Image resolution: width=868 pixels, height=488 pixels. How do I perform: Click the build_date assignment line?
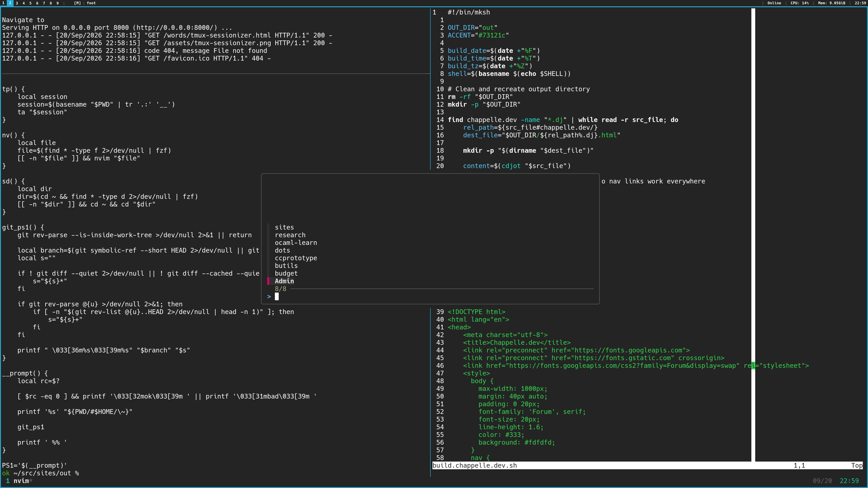494,51
